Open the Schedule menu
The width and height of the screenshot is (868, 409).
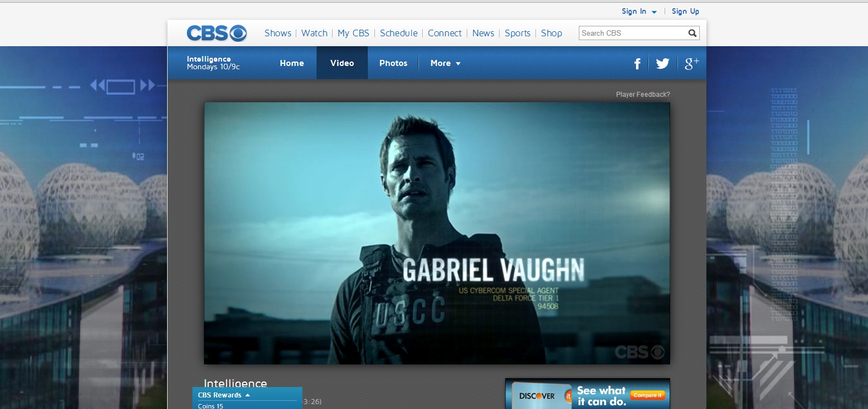point(399,33)
